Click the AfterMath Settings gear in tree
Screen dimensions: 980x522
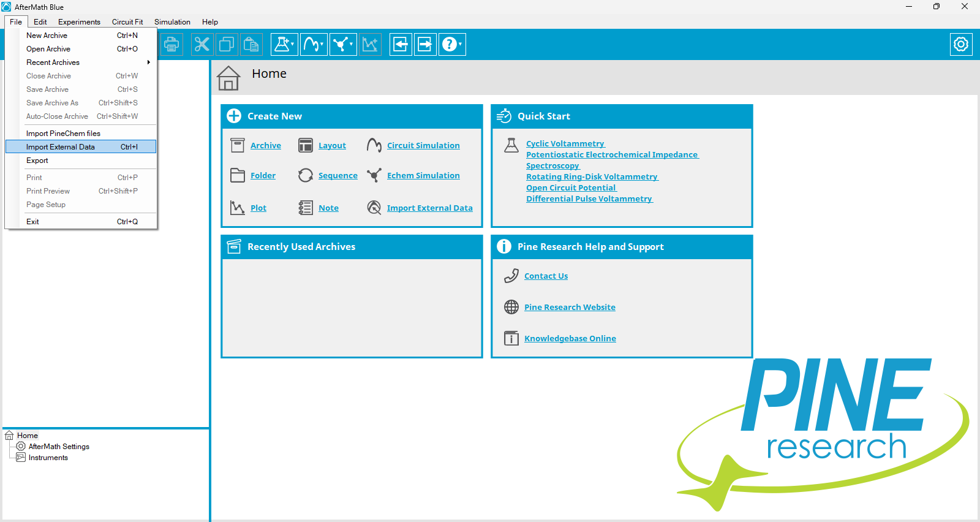coord(21,446)
